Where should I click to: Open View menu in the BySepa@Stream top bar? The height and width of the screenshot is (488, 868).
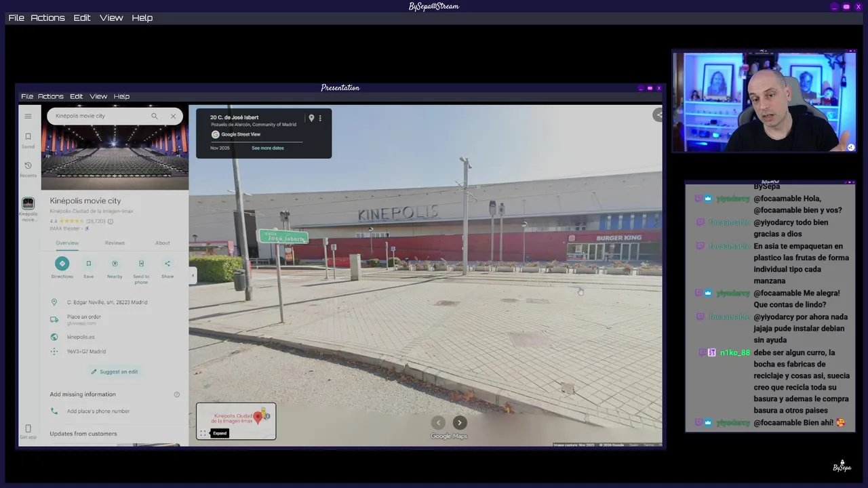(112, 18)
